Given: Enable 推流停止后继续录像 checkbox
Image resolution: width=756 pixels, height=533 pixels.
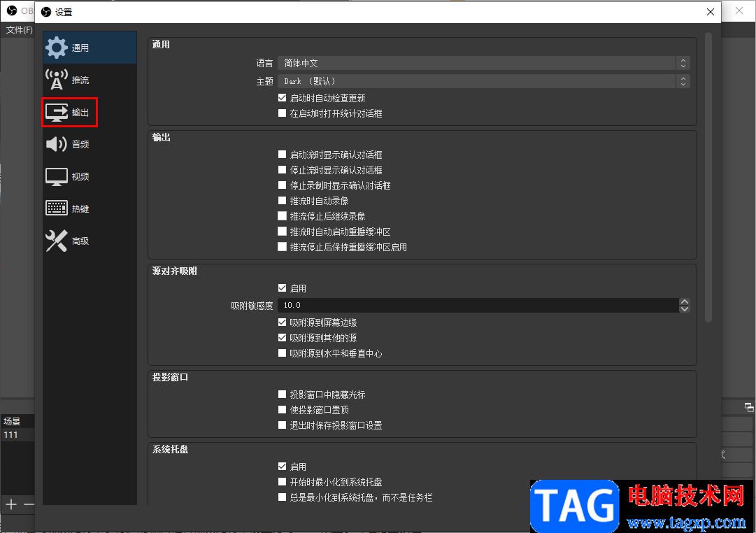Looking at the screenshot, I should (283, 216).
